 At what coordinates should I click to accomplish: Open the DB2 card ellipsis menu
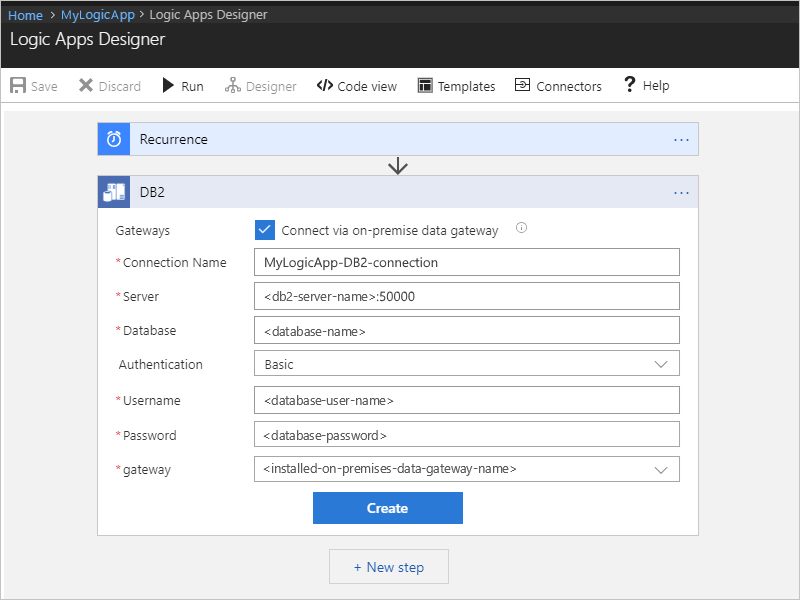click(682, 192)
